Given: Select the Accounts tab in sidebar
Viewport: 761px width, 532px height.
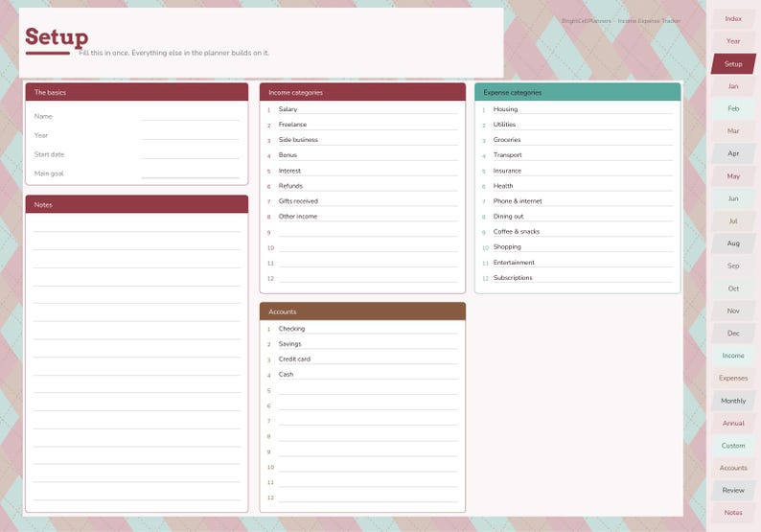Looking at the screenshot, I should tap(733, 468).
